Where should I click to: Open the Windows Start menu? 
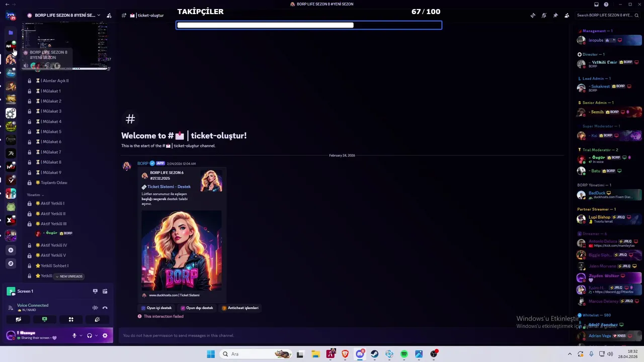(211, 354)
